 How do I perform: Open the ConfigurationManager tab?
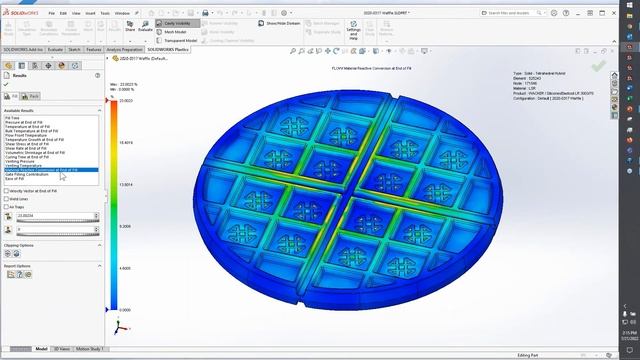35,65
